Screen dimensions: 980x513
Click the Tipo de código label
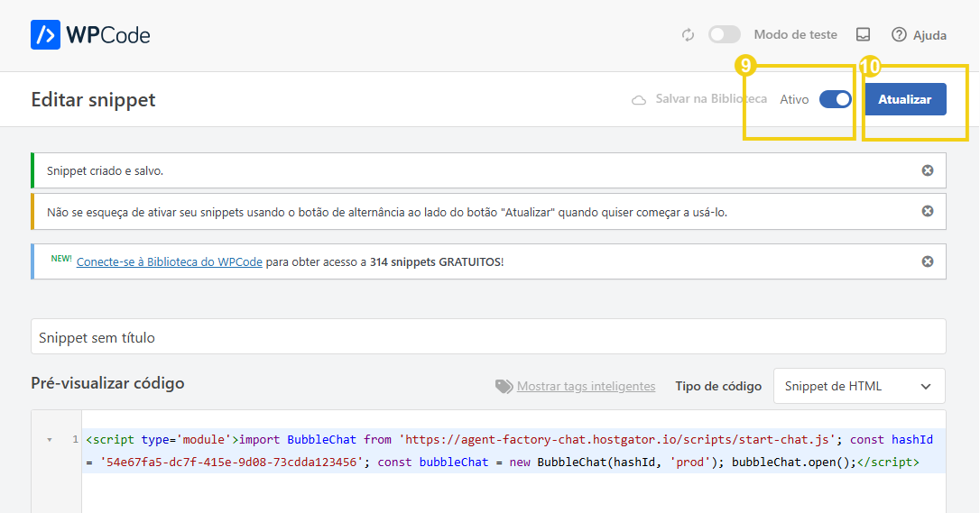(718, 386)
